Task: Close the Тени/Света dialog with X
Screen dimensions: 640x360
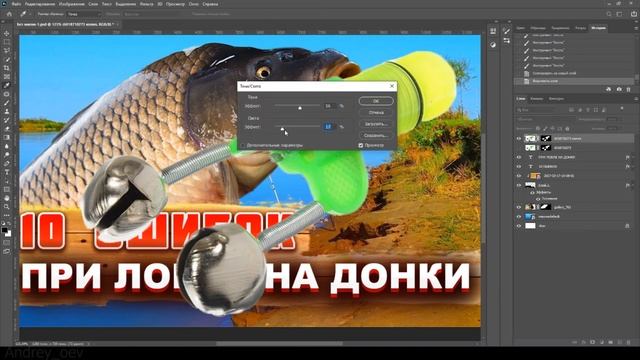Action: (392, 86)
